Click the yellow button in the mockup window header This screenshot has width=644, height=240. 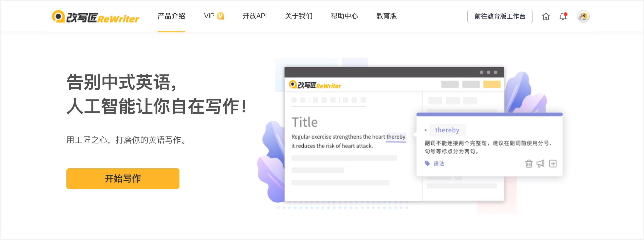492,84
